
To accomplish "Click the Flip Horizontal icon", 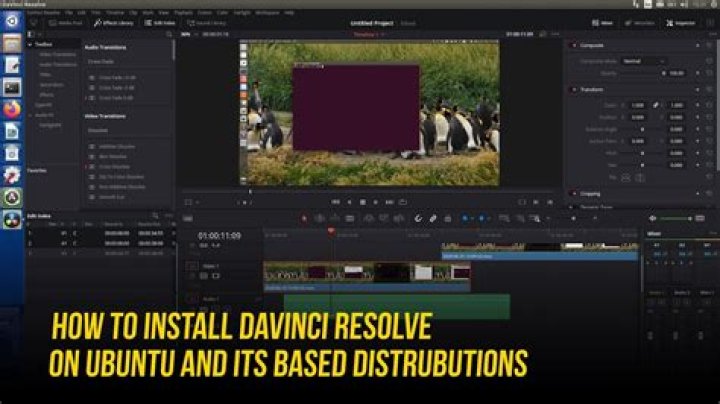I will 626,178.
